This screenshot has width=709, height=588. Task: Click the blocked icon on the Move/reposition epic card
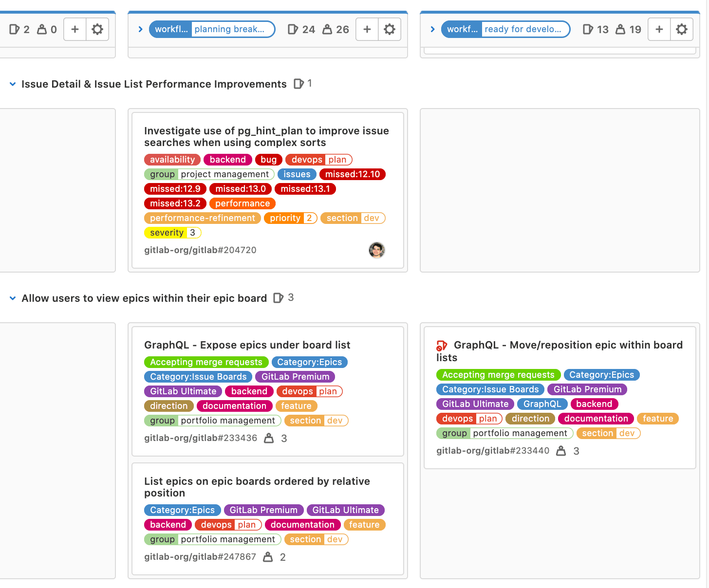coord(441,346)
